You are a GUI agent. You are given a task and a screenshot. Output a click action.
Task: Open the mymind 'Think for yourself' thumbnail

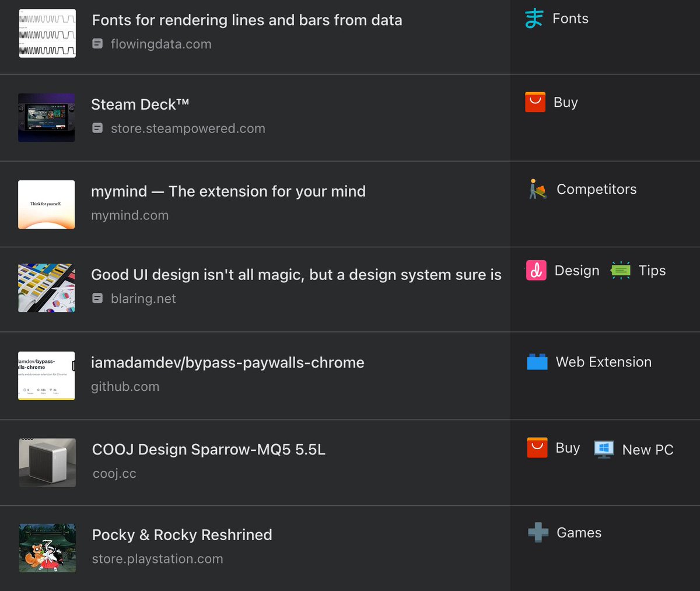[x=47, y=204]
